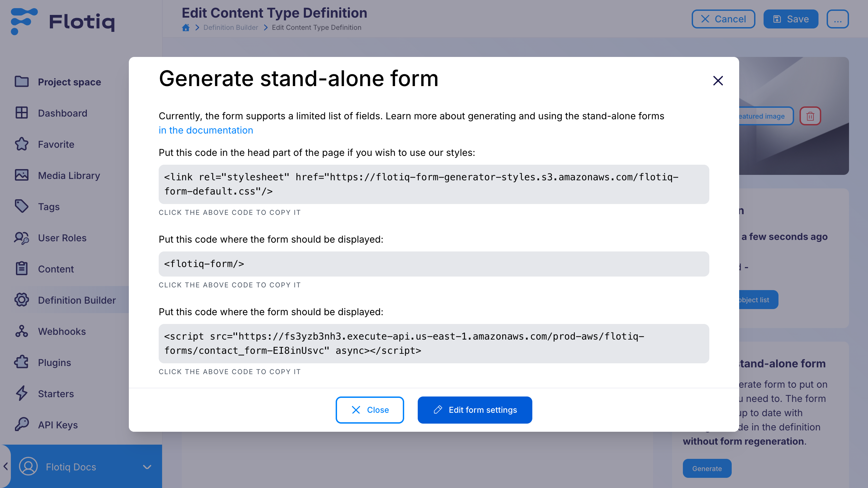Click the Plugins puzzle icon
Screen dimensions: 868x488
click(22, 362)
